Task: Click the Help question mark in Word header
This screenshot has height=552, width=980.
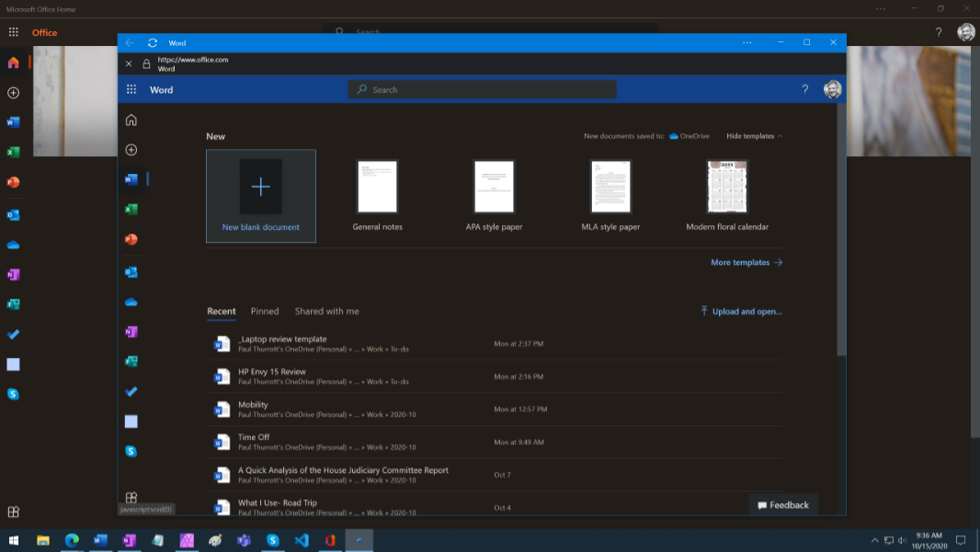Action: [x=805, y=89]
